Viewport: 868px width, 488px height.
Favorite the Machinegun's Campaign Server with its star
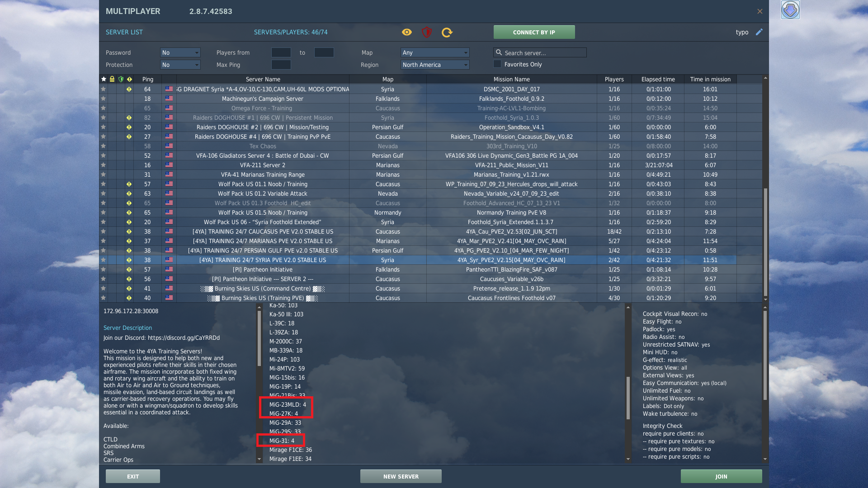click(104, 99)
